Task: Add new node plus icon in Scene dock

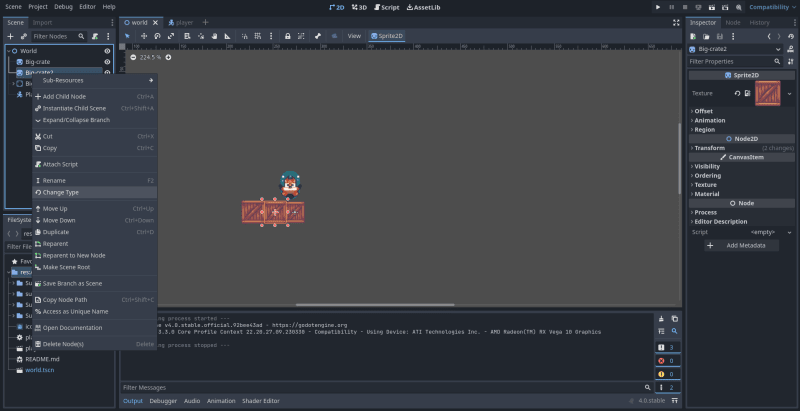Action: (x=10, y=36)
